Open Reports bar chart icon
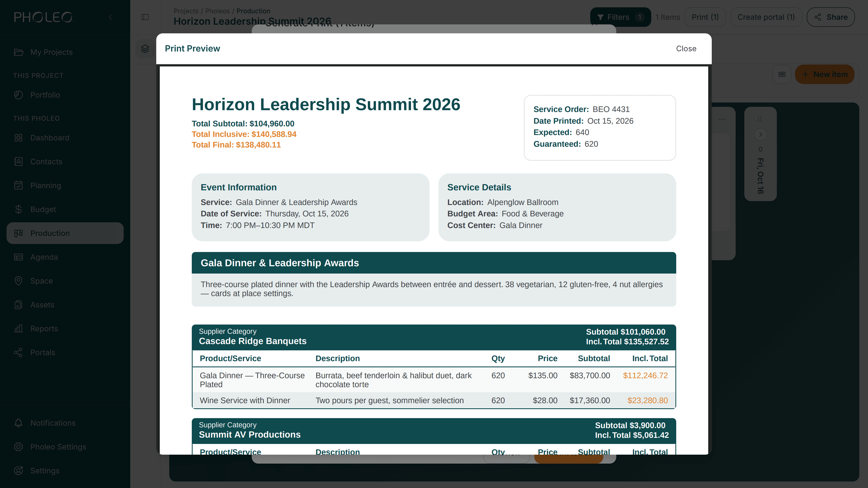 coord(18,329)
